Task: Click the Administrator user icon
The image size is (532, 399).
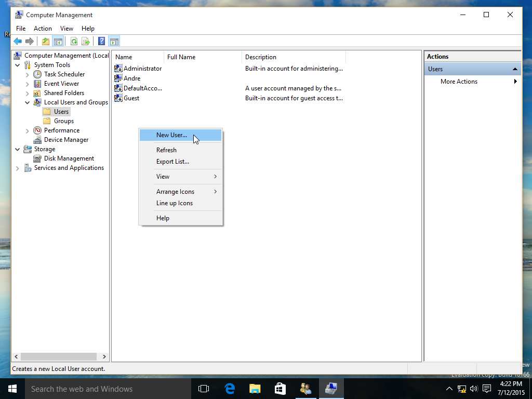Action: point(118,69)
